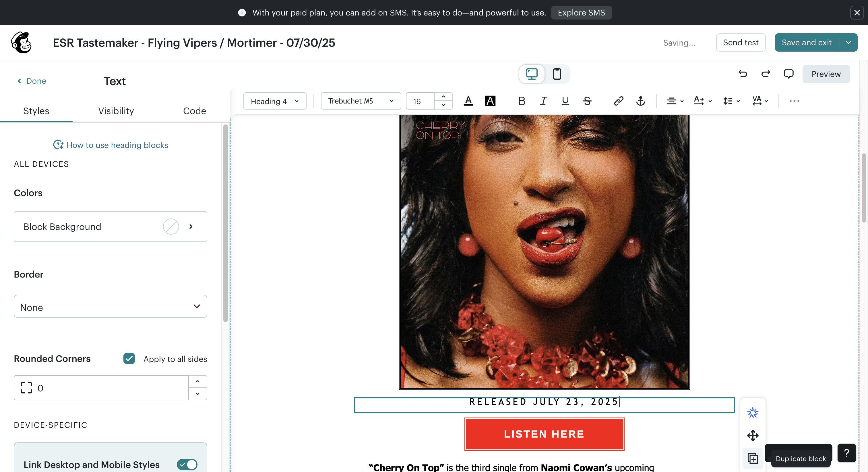Screen dimensions: 868x472
Task: Click the Send test button
Action: coord(741,42)
